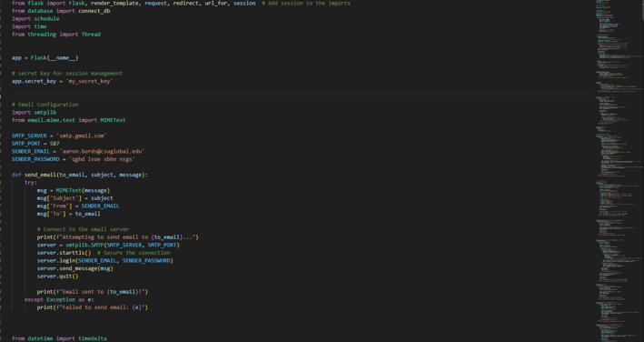Click the '# secret key for session management' comment
The width and height of the screenshot is (644, 342).
[x=67, y=74]
